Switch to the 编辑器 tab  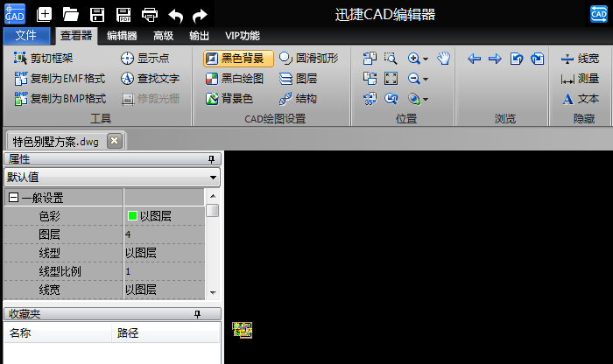122,36
